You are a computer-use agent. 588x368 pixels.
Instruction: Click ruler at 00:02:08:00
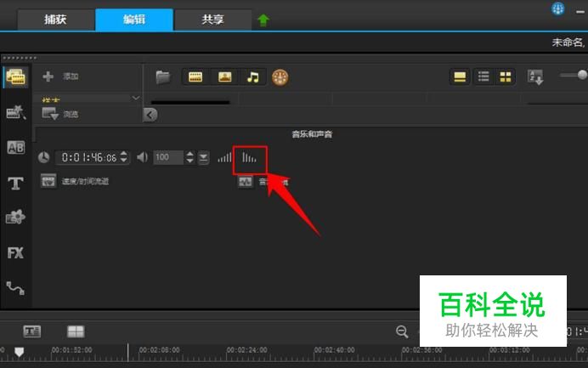pyautogui.click(x=160, y=350)
